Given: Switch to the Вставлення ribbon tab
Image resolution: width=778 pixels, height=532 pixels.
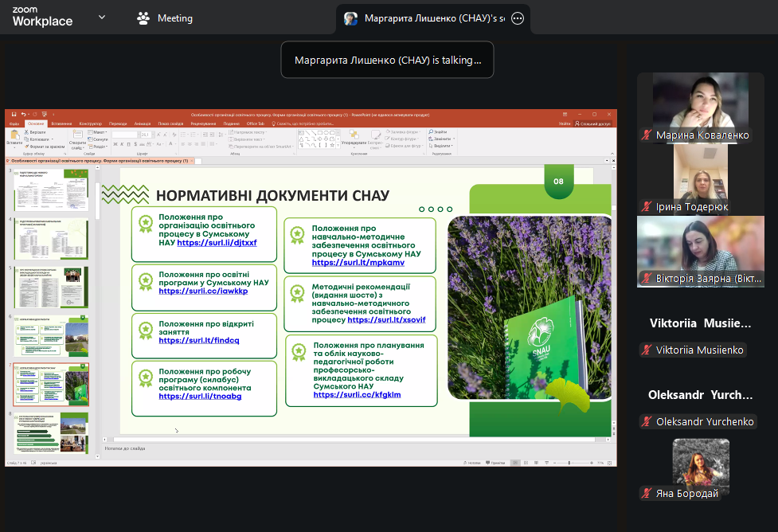Looking at the screenshot, I should point(61,123).
